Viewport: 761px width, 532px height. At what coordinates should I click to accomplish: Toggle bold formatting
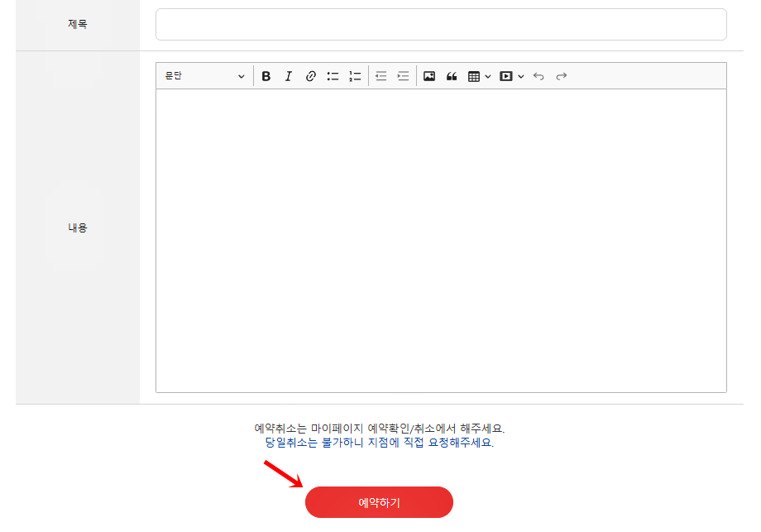coord(266,76)
